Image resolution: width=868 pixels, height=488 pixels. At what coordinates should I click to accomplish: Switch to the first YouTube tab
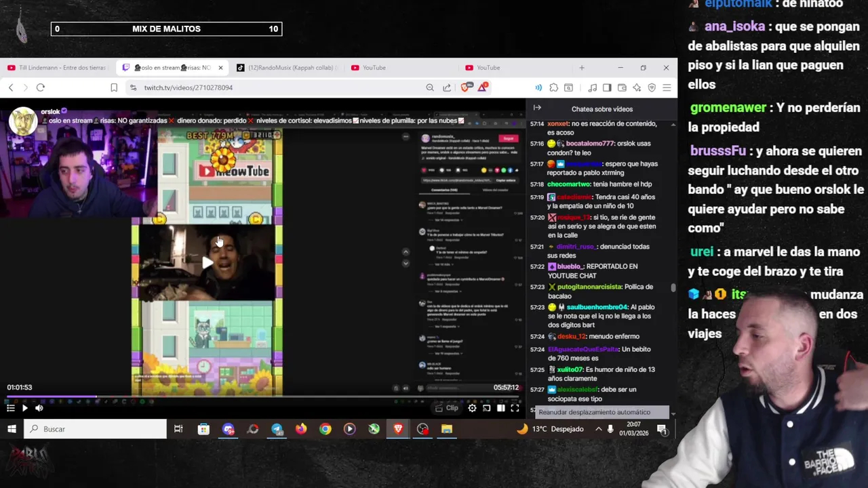tap(374, 68)
